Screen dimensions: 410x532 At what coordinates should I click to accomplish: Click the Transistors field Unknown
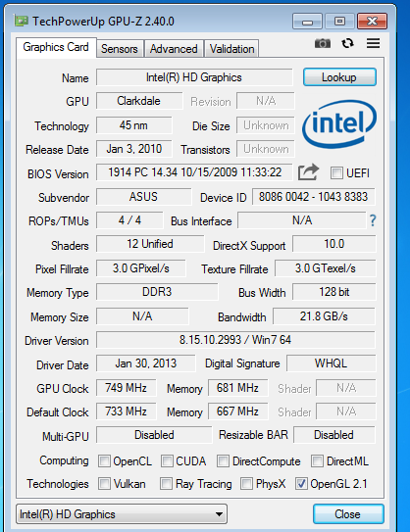pos(266,149)
